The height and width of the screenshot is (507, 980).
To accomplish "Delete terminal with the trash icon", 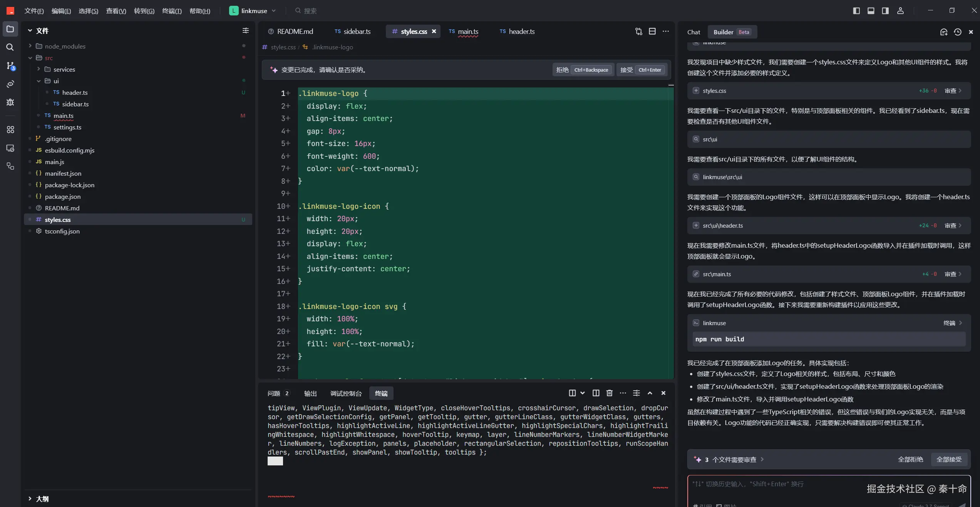I will 609,393.
